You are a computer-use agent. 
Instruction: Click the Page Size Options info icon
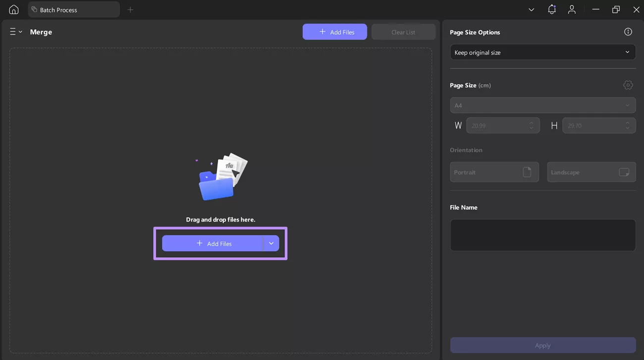point(628,32)
